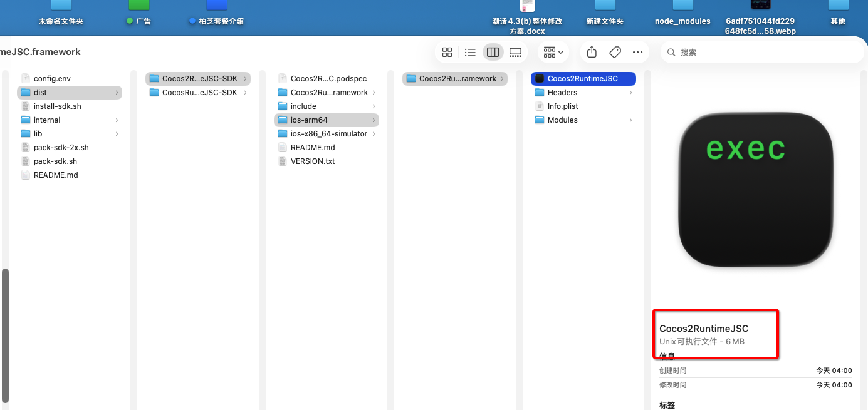Open 未命名文件夹 on desktop
This screenshot has height=410, width=868.
click(x=61, y=14)
